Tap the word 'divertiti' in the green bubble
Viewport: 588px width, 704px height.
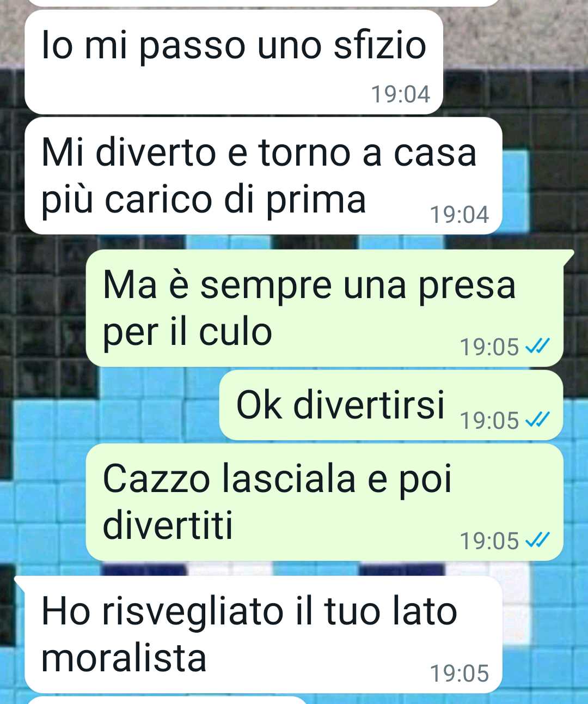click(x=168, y=525)
